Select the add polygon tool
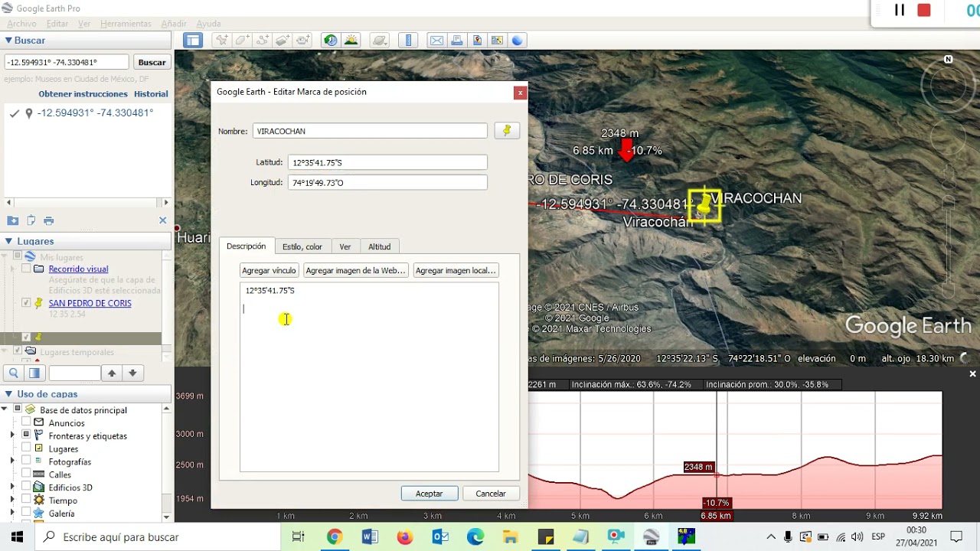Viewport: 980px width, 551px height. click(x=242, y=41)
